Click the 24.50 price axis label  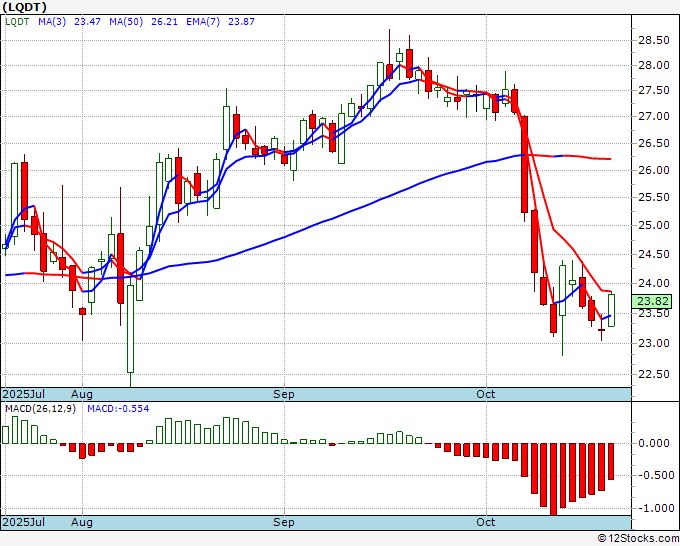tap(654, 254)
